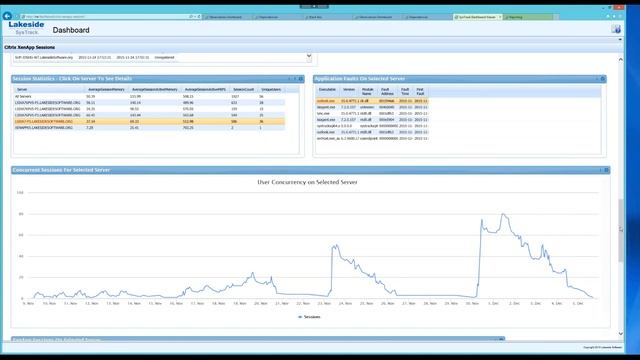
Task: Sort faults by Fault Address column
Action: coord(387,91)
